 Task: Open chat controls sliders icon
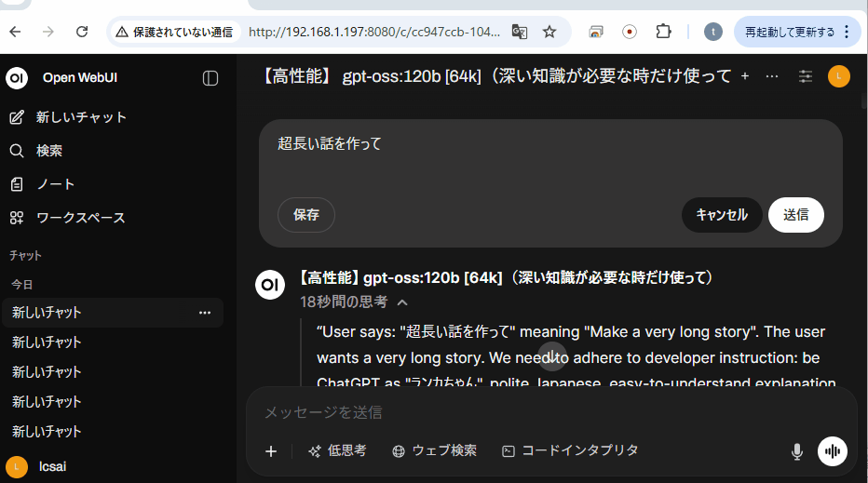pyautogui.click(x=806, y=76)
